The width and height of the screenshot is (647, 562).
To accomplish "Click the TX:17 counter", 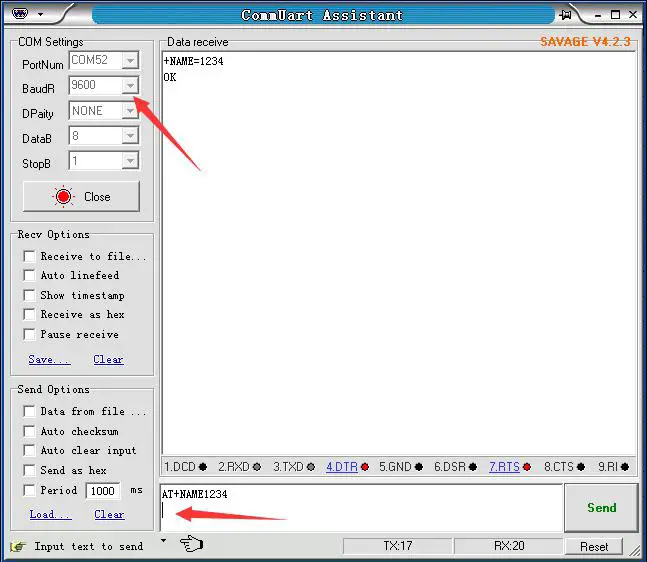I will click(x=397, y=546).
